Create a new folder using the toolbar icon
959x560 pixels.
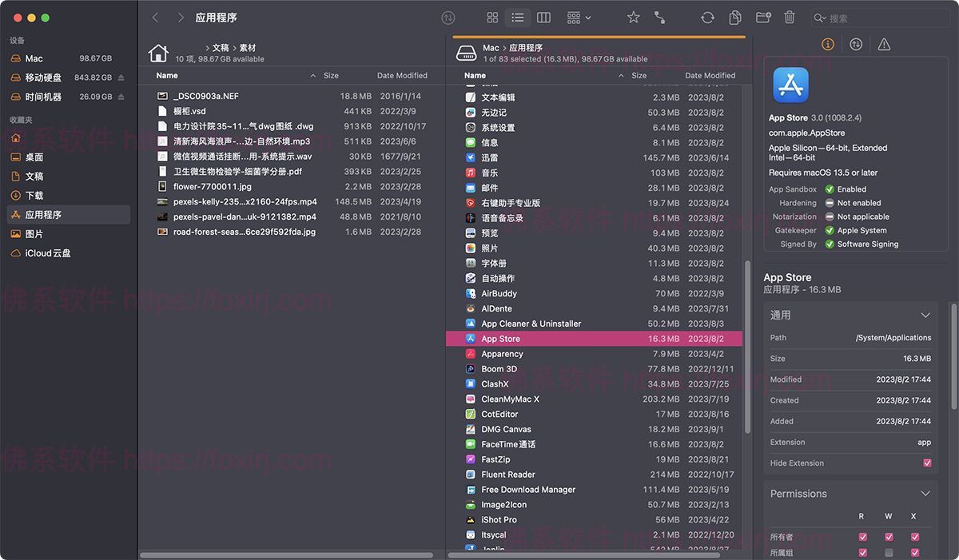762,17
